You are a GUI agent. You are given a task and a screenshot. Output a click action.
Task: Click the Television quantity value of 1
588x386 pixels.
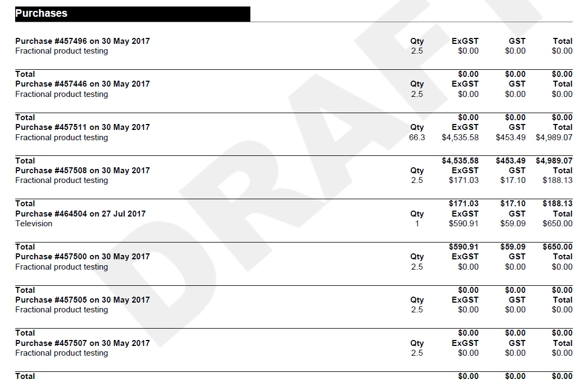coord(417,224)
